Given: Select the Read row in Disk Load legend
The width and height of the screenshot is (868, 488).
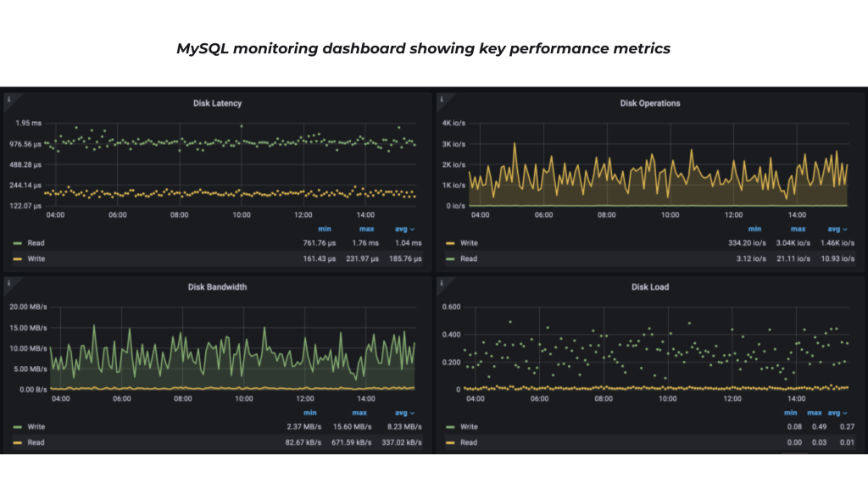Looking at the screenshot, I should click(469, 442).
